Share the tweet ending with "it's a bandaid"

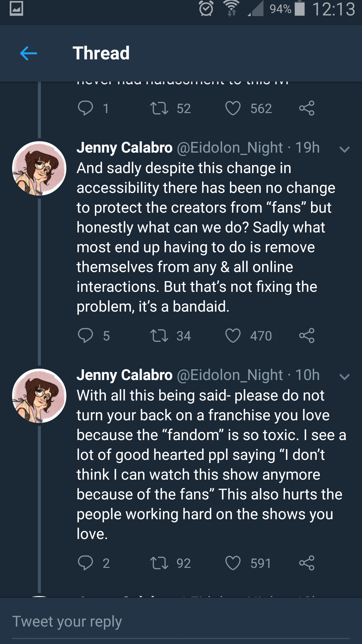pos(307,335)
